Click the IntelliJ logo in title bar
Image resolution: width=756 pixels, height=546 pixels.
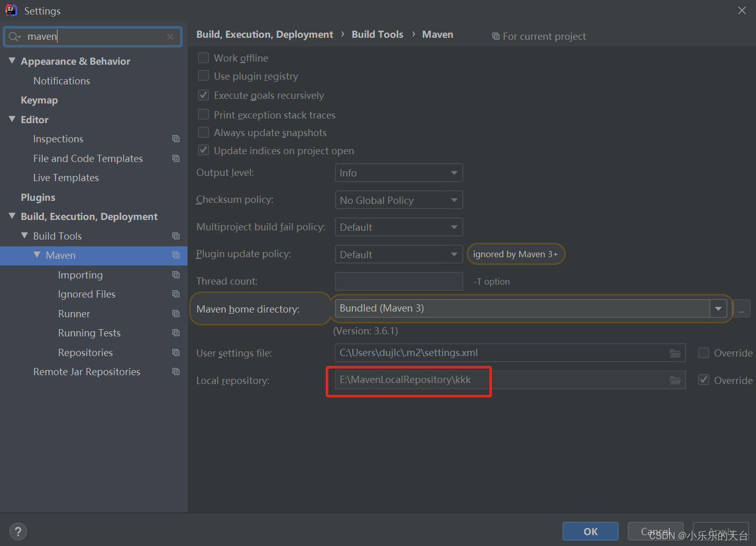click(11, 10)
